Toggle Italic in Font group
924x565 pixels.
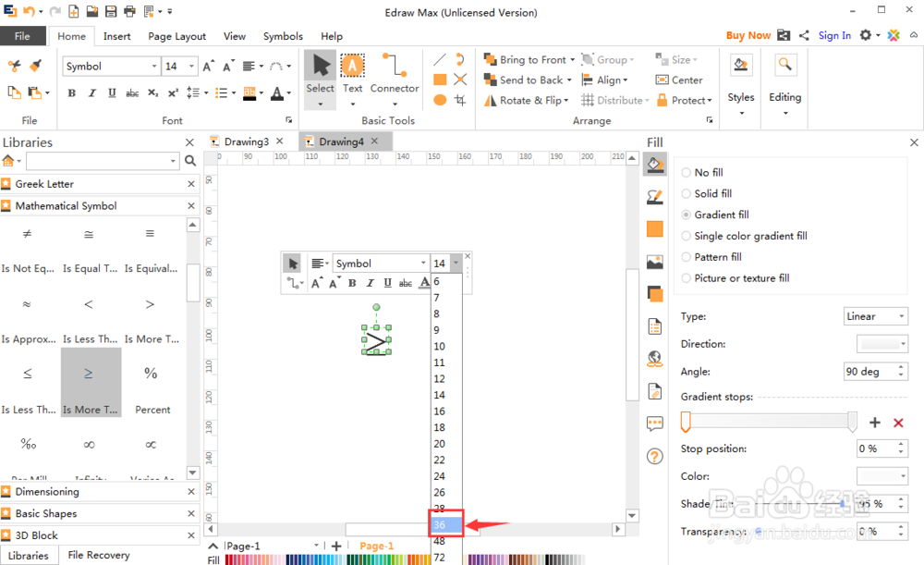pos(91,93)
